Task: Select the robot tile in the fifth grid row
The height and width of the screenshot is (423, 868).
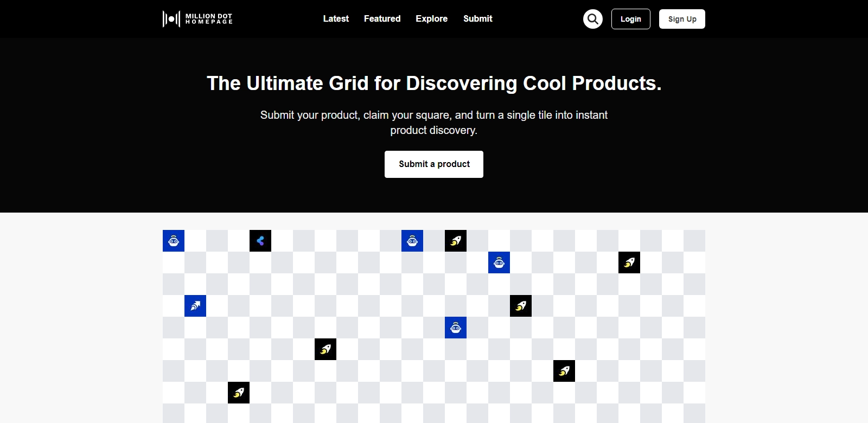Action: pyautogui.click(x=456, y=328)
